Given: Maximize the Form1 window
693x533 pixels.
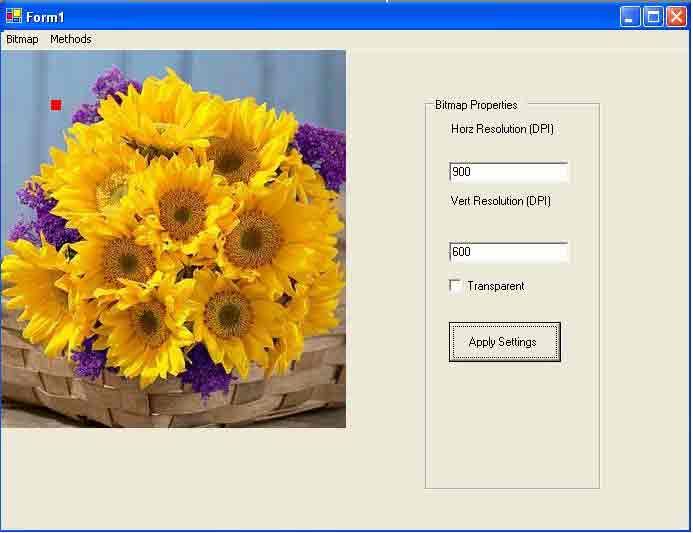Looking at the screenshot, I should [653, 17].
